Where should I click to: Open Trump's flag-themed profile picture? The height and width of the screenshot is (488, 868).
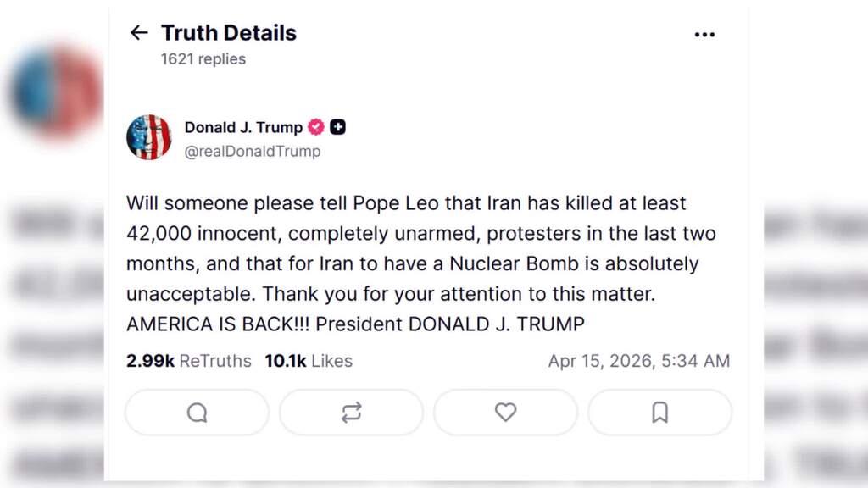(x=149, y=137)
